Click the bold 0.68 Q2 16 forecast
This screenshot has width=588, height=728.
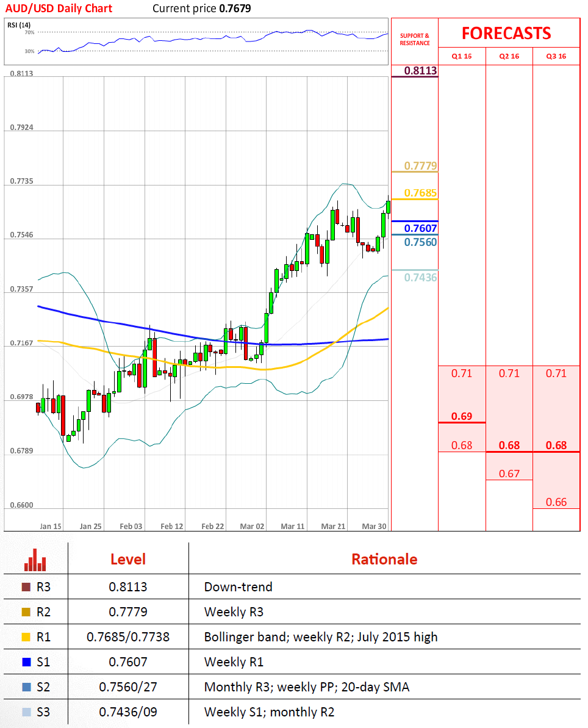(509, 445)
